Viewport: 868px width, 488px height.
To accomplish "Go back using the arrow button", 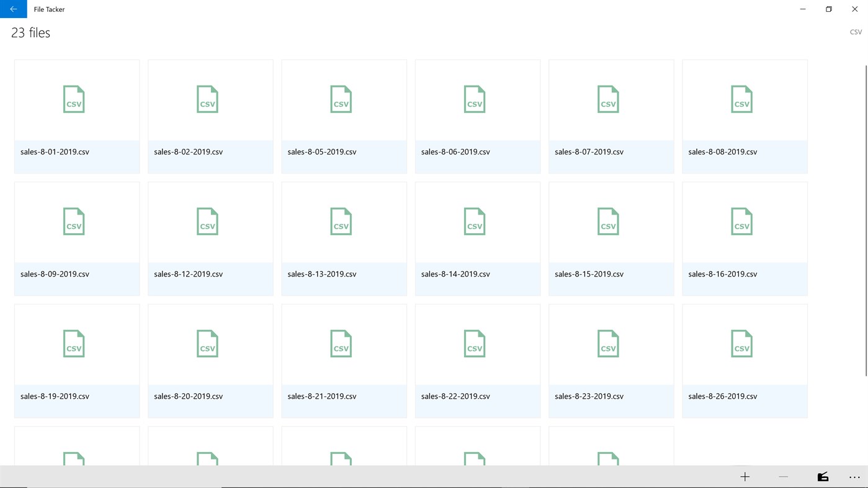I will 14,9.
